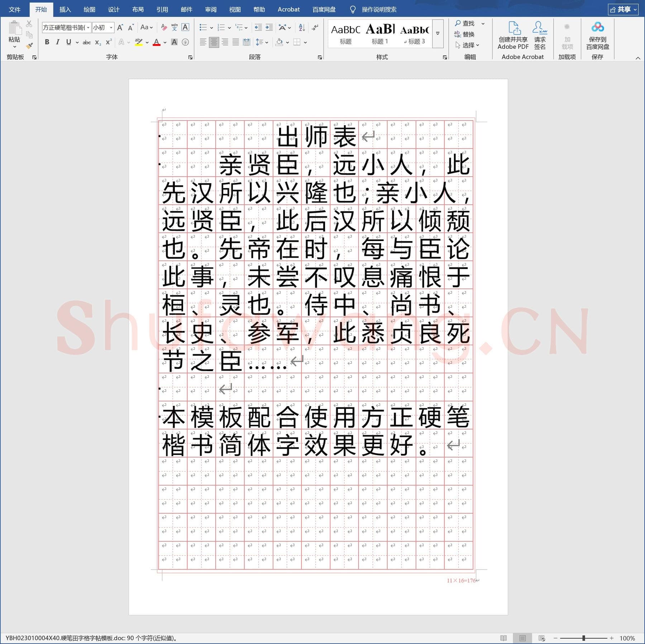Click the Format Painter brush icon

29,46
